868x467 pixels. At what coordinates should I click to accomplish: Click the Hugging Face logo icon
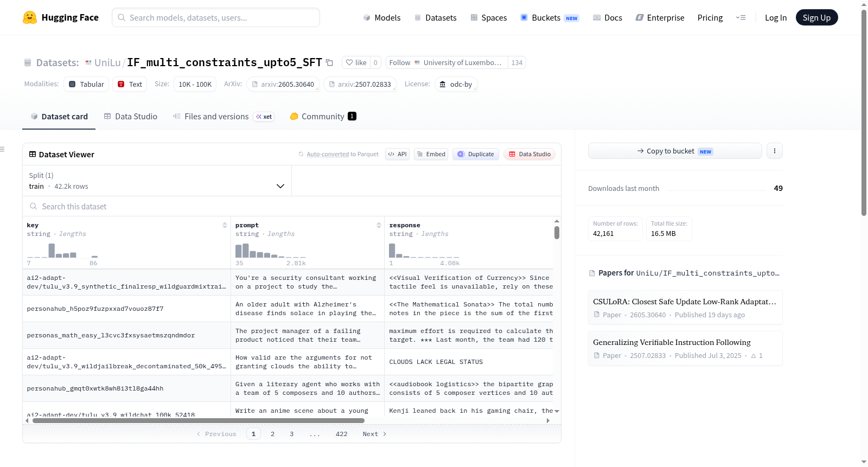[30, 17]
